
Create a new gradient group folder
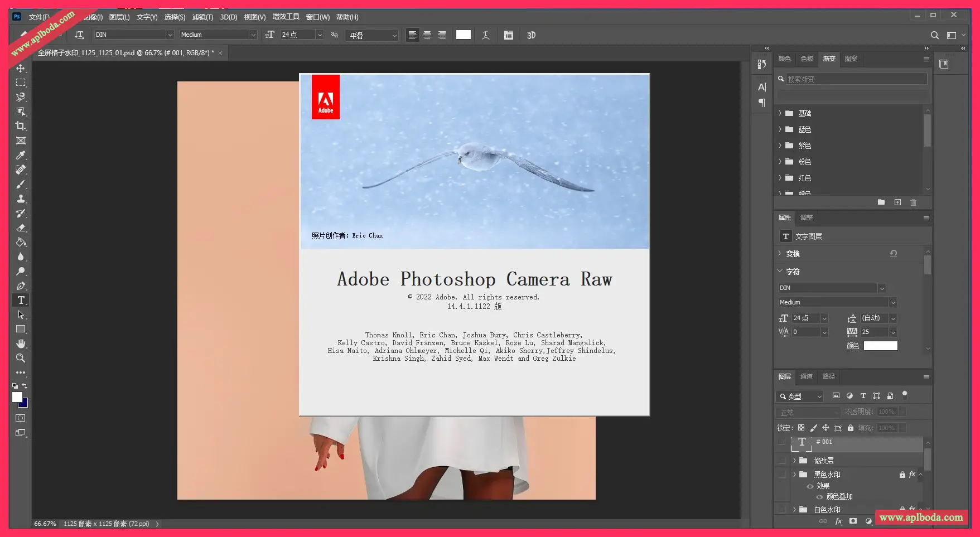pos(881,202)
